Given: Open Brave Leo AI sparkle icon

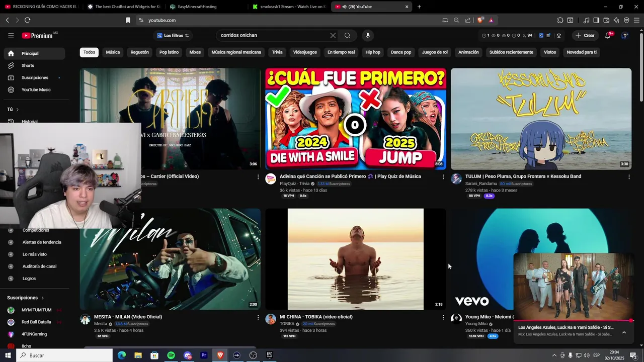Looking at the screenshot, I should click(x=616, y=20).
